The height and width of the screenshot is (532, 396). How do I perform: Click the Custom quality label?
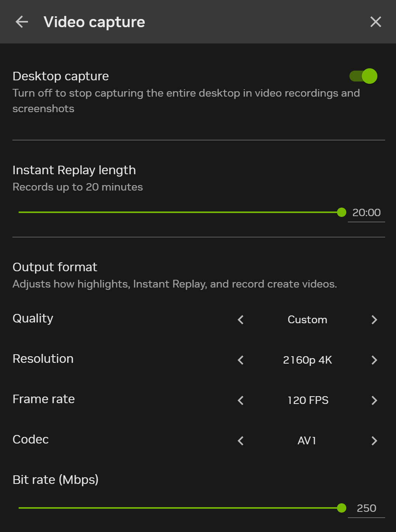[307, 320]
